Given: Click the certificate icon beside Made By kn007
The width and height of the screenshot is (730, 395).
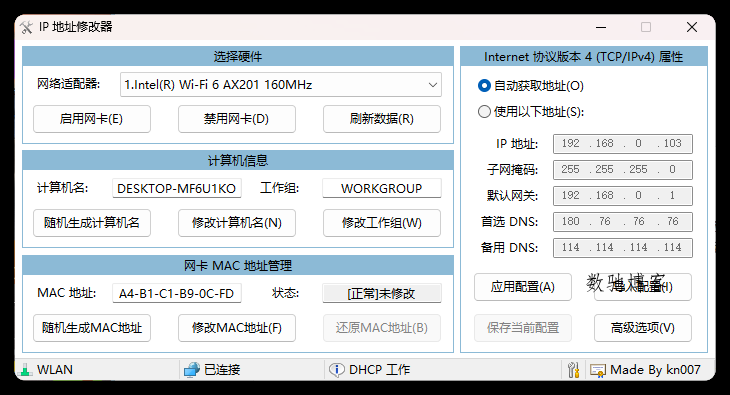Looking at the screenshot, I should click(597, 370).
